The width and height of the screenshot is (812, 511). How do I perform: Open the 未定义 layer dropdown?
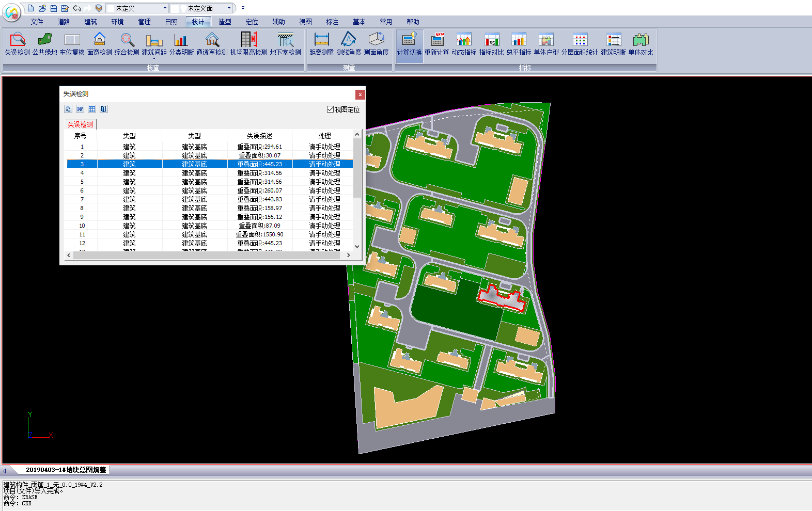(x=165, y=8)
